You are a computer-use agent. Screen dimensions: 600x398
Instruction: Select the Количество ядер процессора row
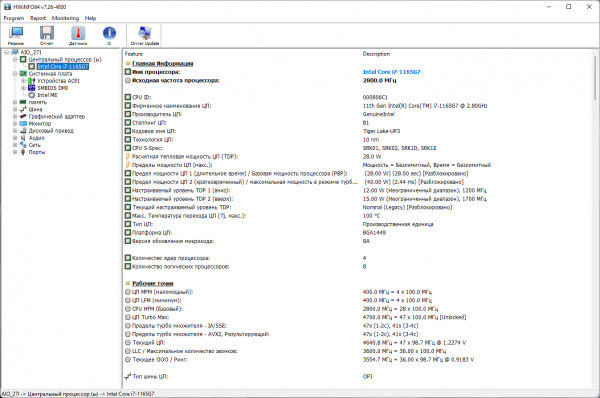tap(357, 258)
